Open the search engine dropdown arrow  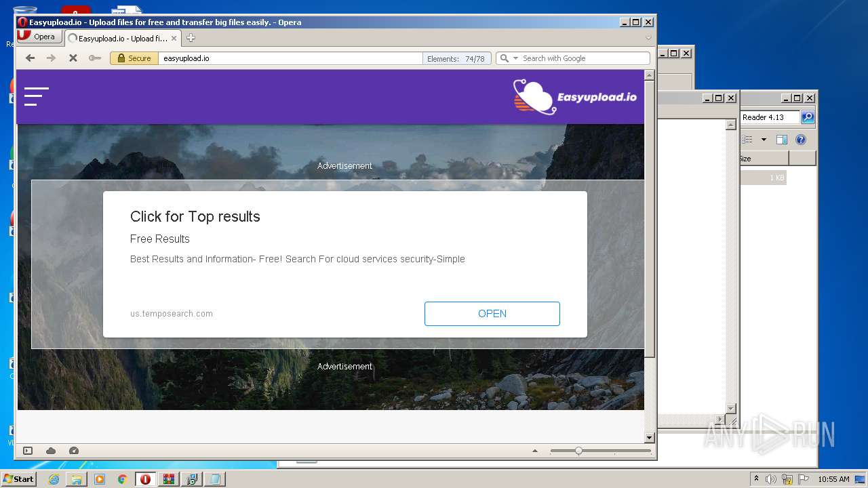point(515,58)
